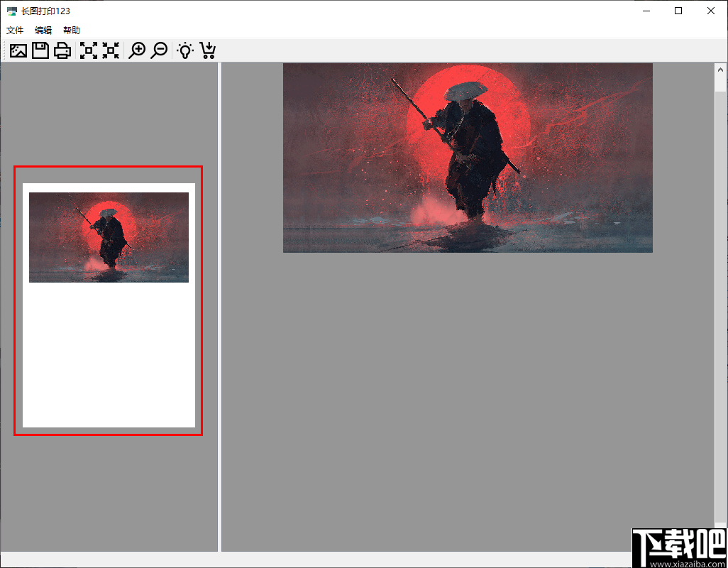Viewport: 728px width, 568px height.
Task: Maximize the 长图打印123 window
Action: point(678,11)
